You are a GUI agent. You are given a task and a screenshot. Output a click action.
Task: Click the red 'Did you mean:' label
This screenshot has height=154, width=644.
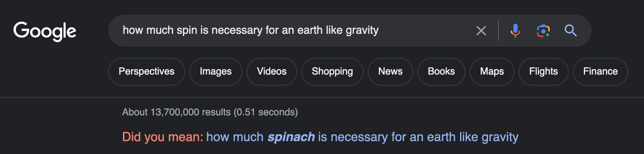tap(163, 137)
